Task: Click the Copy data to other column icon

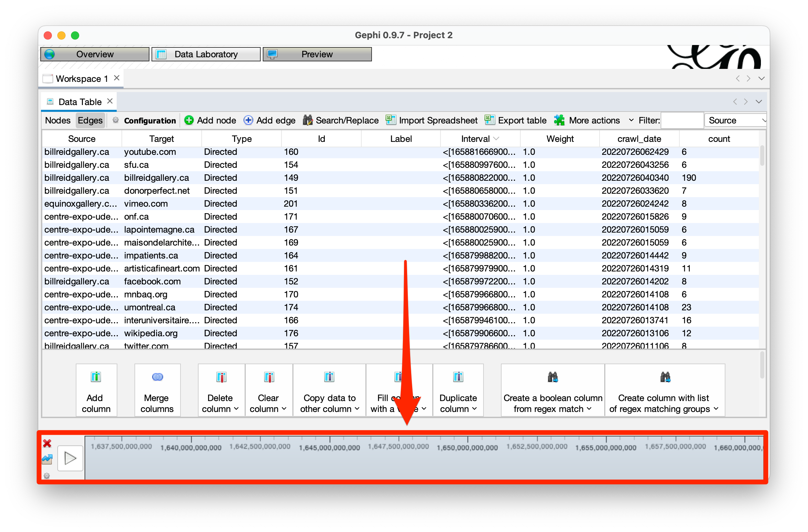Action: [329, 377]
